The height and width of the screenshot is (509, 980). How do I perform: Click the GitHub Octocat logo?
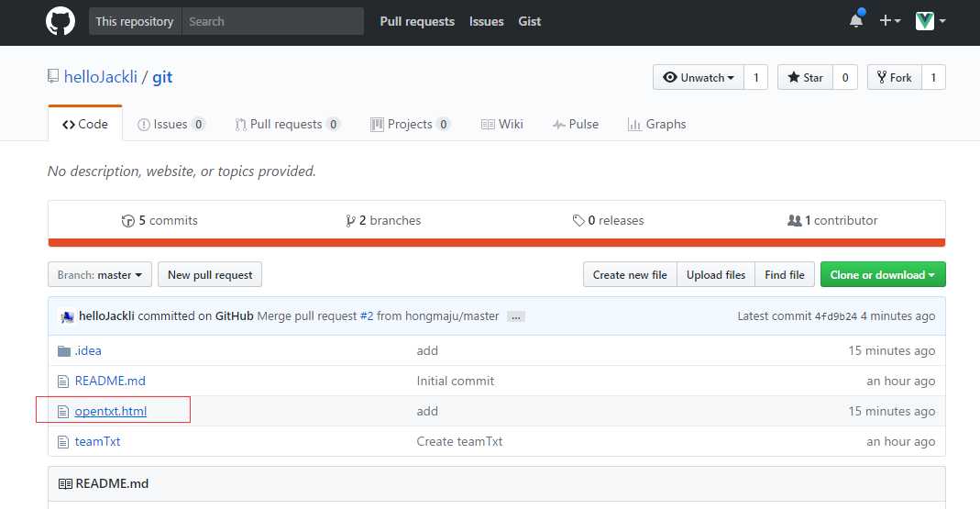point(61,21)
